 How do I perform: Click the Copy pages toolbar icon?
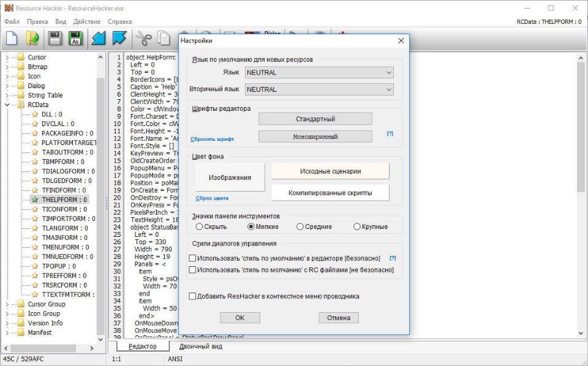tap(164, 38)
